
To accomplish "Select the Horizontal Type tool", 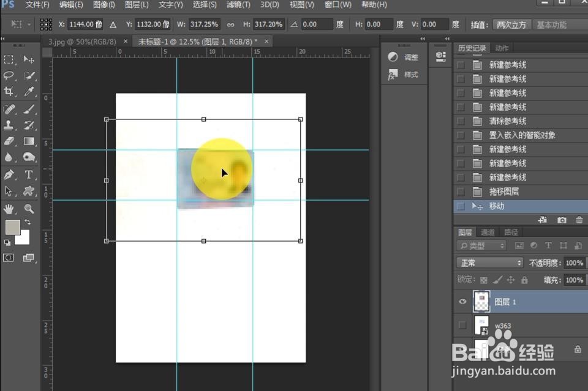I will click(29, 174).
